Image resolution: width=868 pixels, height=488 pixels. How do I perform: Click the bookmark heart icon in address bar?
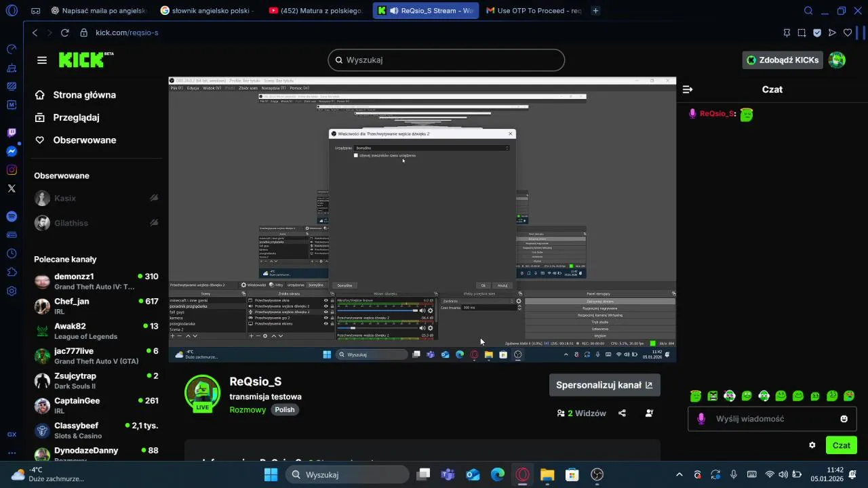[x=848, y=33]
